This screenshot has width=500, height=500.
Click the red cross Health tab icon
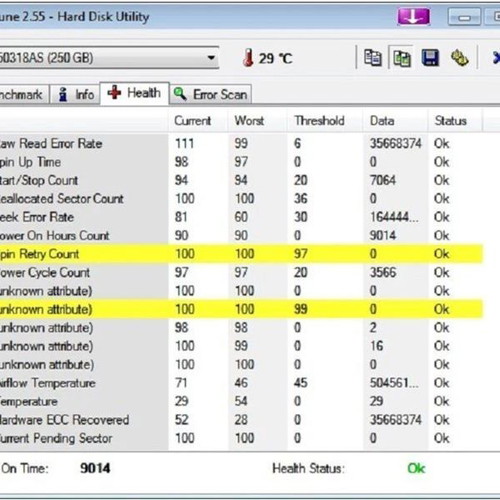click(114, 92)
